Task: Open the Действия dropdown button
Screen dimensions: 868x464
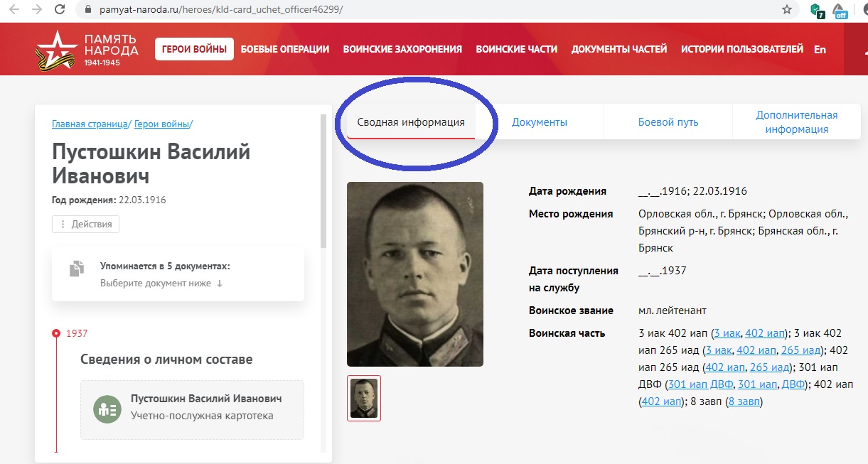Action: click(x=85, y=224)
